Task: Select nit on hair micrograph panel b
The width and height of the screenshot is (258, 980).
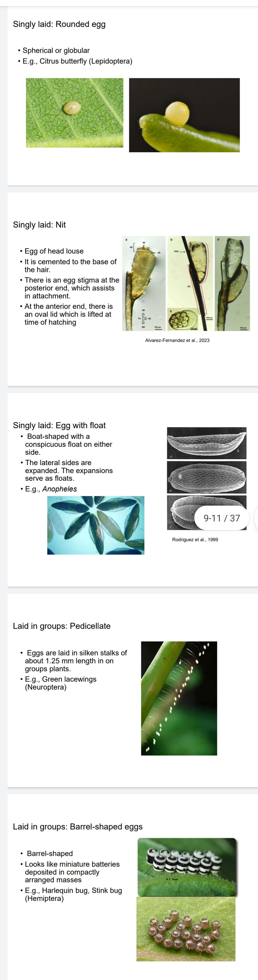Action: click(190, 284)
